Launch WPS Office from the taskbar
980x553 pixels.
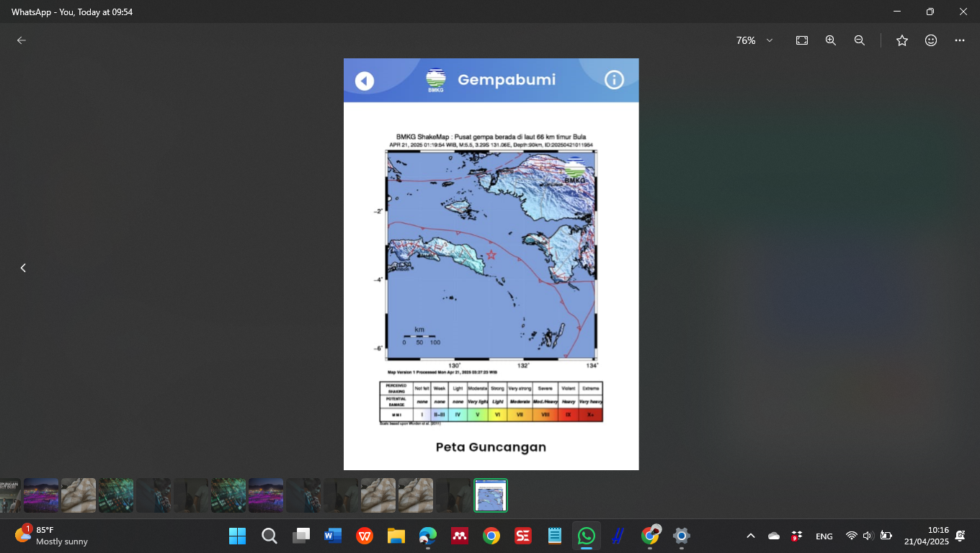(365, 536)
